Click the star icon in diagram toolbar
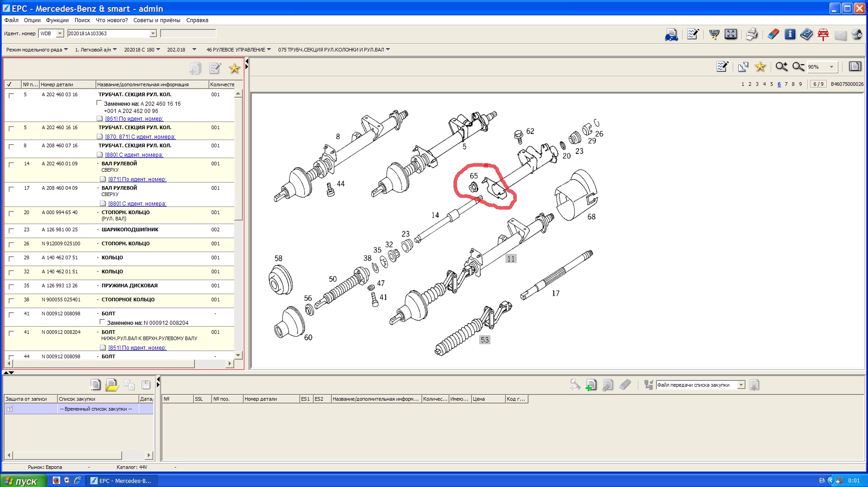Viewport: 868px width, 487px height. pos(760,67)
